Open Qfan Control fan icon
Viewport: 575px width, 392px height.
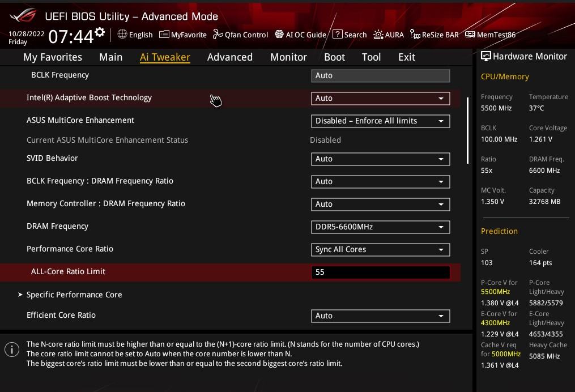(x=218, y=34)
